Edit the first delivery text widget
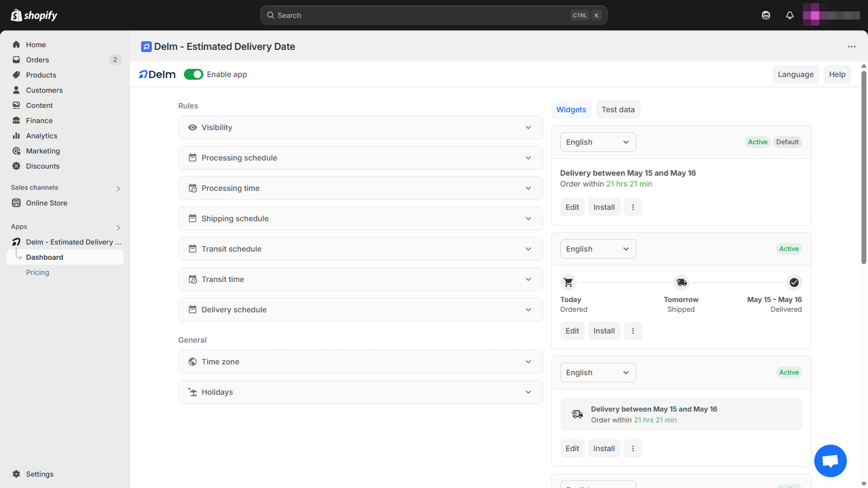This screenshot has height=488, width=868. click(x=572, y=207)
